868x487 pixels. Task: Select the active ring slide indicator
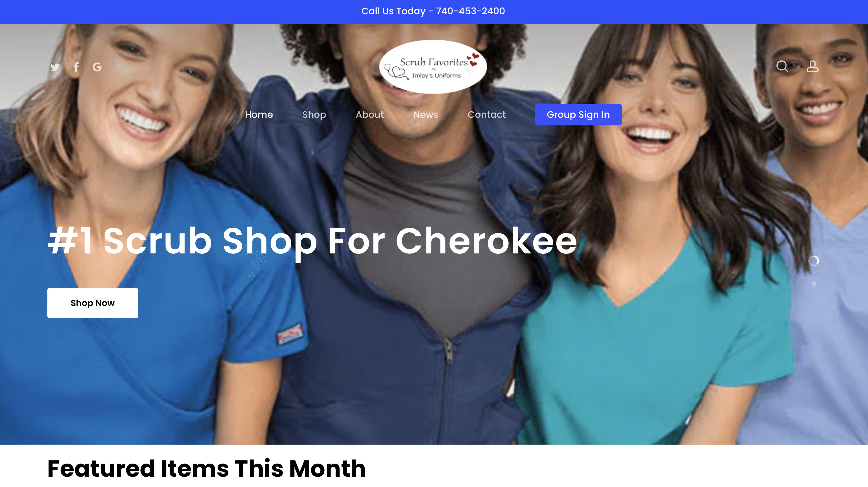813,261
